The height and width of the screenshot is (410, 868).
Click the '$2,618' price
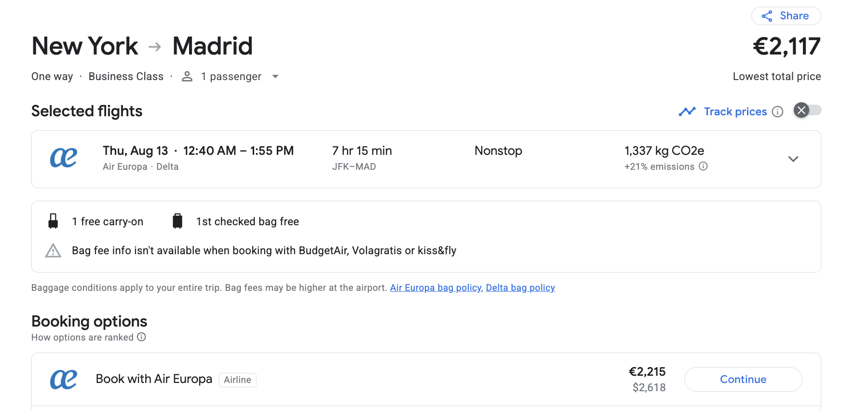(649, 388)
